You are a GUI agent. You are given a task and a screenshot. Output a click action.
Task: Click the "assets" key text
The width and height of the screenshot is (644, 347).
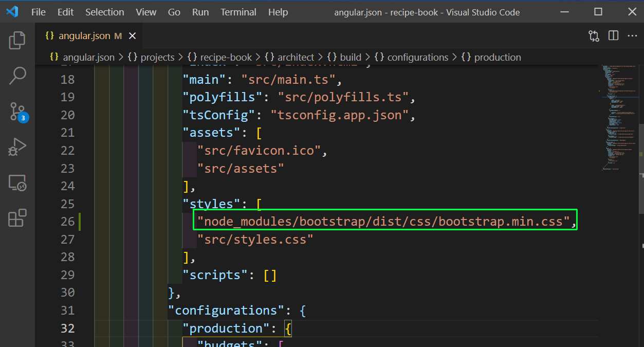pyautogui.click(x=211, y=133)
